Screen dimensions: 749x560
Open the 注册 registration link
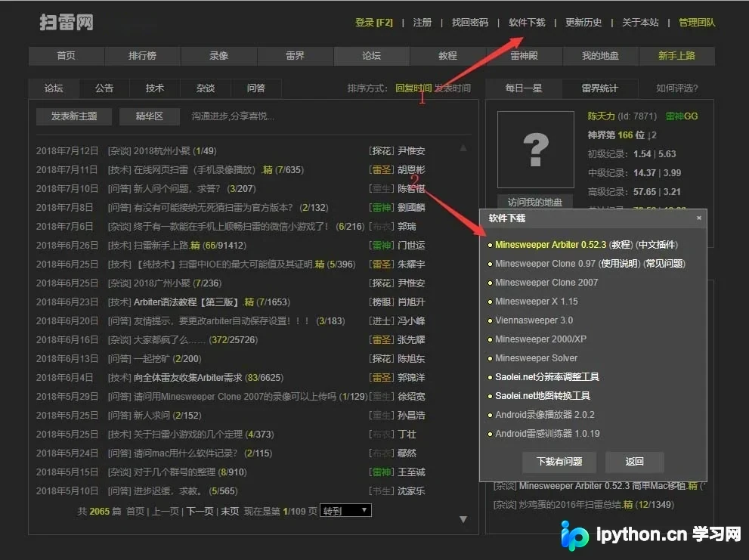coord(422,23)
